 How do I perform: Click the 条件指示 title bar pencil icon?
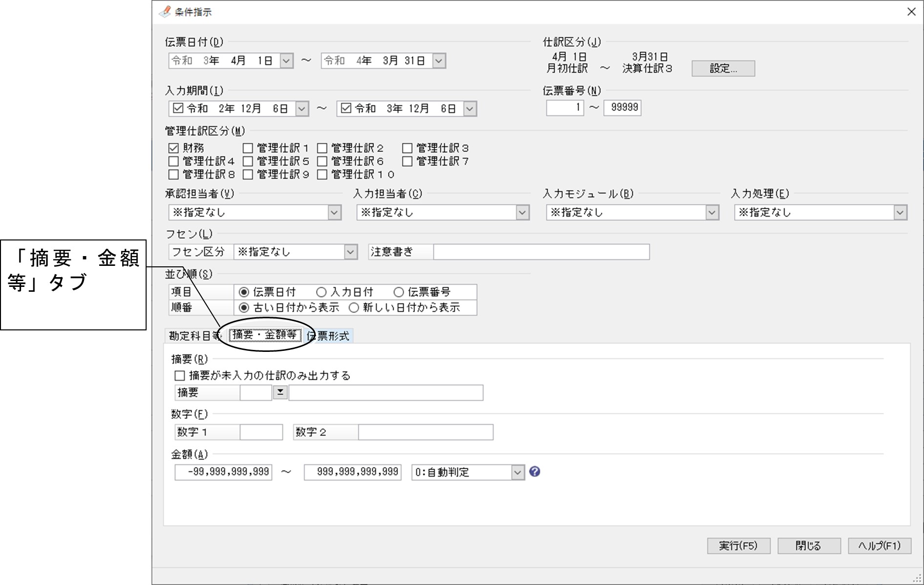165,11
